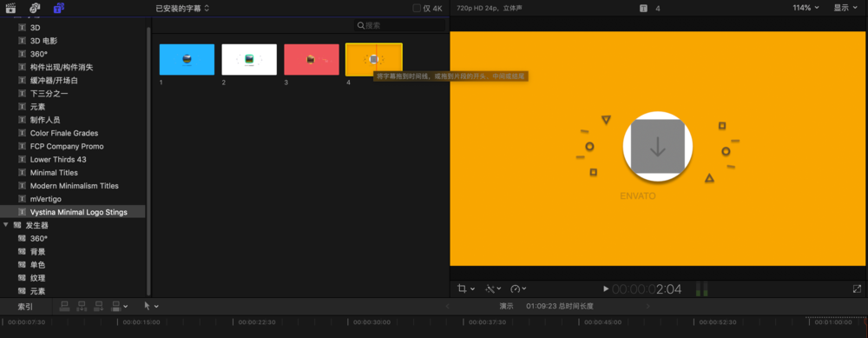Open the 已安装的字幕 dropdown filter
This screenshot has height=338, width=868.
coord(182,9)
